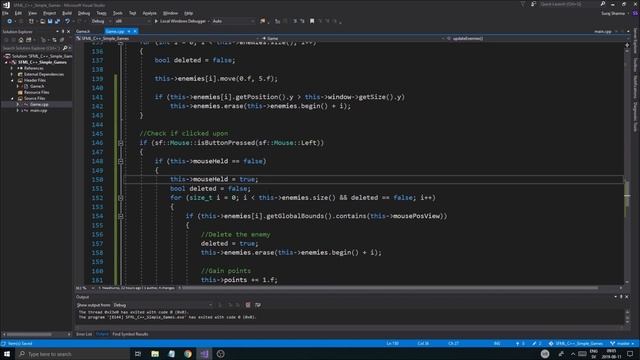The height and width of the screenshot is (360, 640).
Task: Open the x86 platform dropdown
Action: [133, 21]
